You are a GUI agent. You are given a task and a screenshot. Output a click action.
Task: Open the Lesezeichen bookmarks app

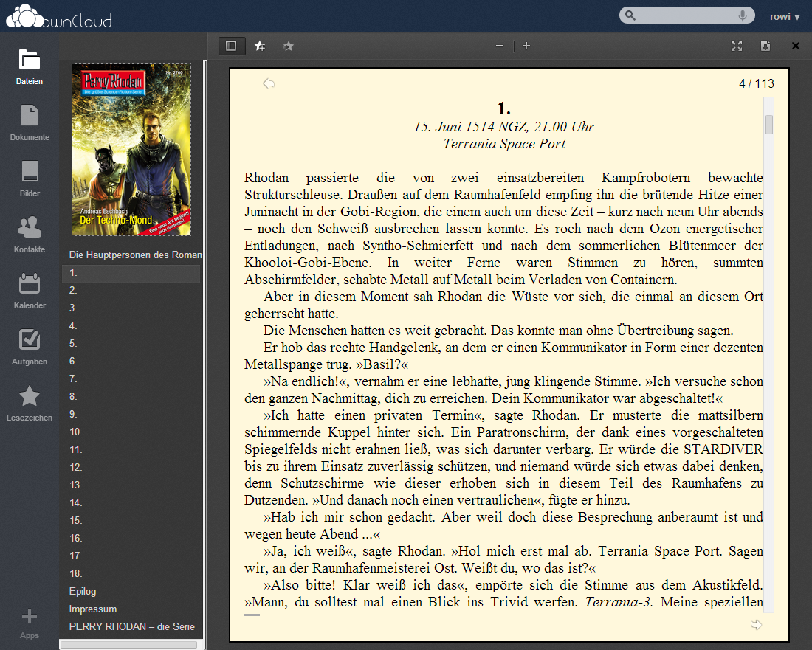click(x=30, y=404)
